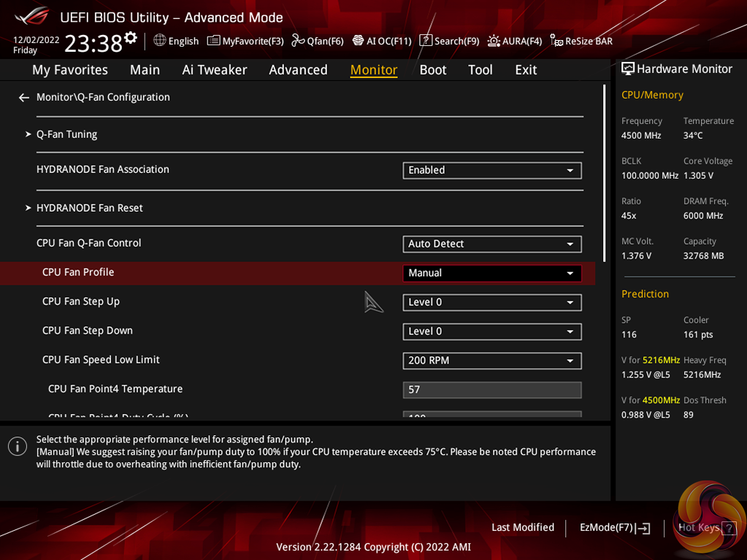Go back using the arrow beside Monitor\Q-Fan Configuration
747x560 pixels.
[24, 98]
